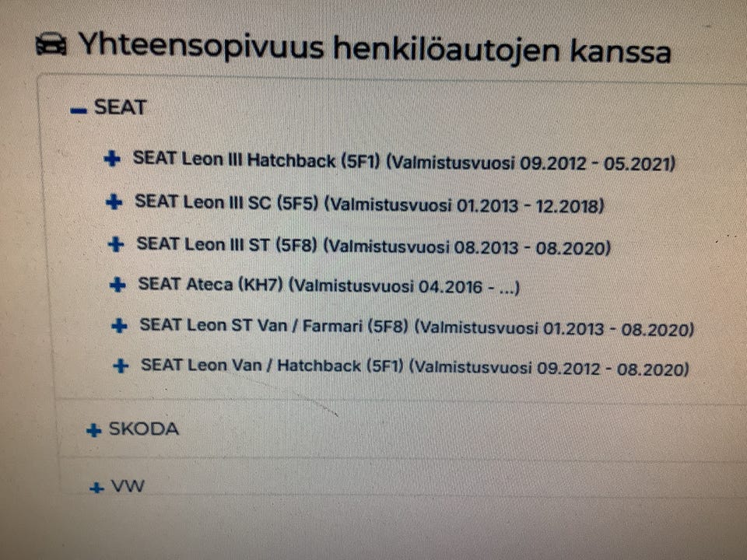Collapse the SEAT section minus icon
Screen dimensions: 747x560
pos(79,110)
